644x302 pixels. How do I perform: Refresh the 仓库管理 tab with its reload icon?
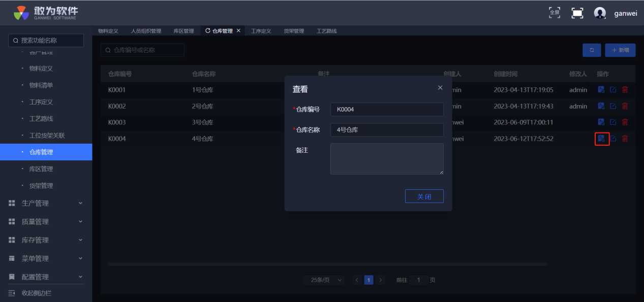pyautogui.click(x=207, y=31)
